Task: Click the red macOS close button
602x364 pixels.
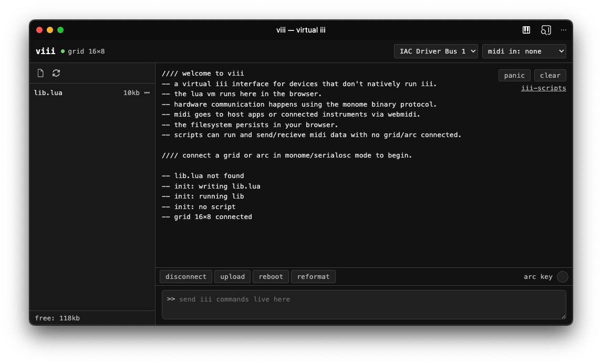Action: pyautogui.click(x=39, y=30)
